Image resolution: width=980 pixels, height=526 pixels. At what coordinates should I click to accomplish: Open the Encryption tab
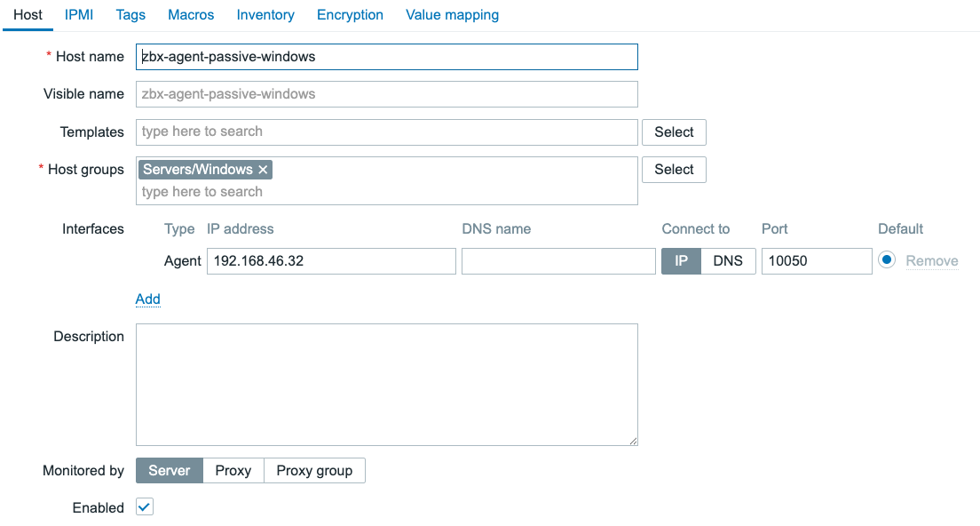[349, 14]
